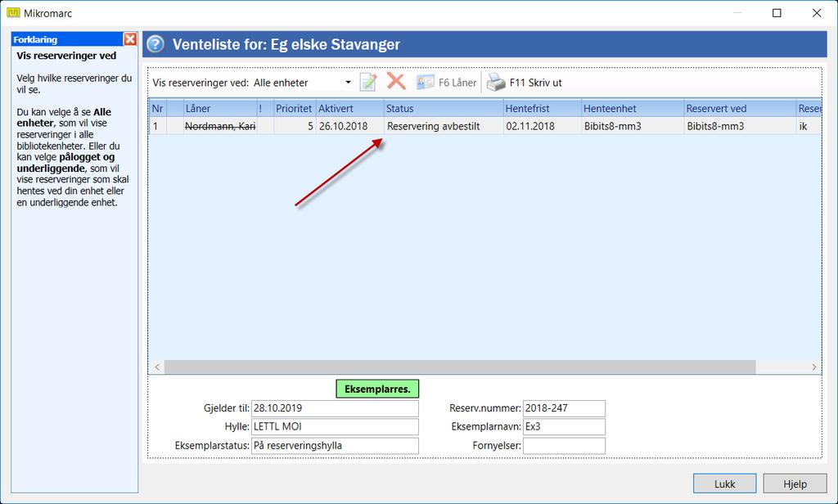Image resolution: width=838 pixels, height=504 pixels.
Task: Sort by the Aktivert column header
Action: (350, 108)
